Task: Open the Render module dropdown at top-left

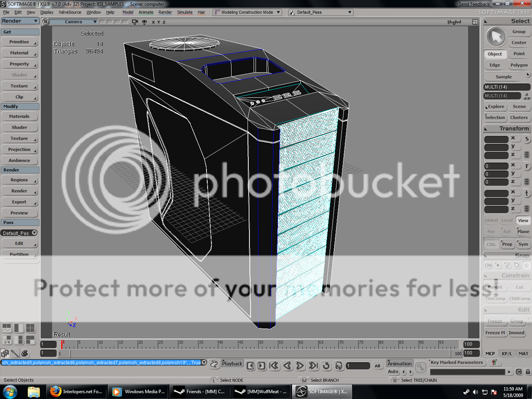Action: point(20,21)
